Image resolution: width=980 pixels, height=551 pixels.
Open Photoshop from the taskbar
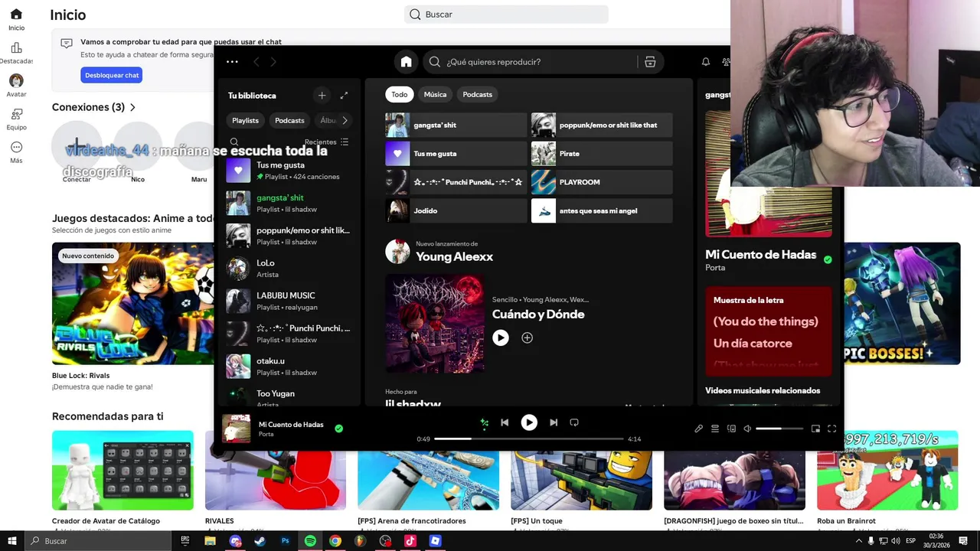[x=285, y=541]
